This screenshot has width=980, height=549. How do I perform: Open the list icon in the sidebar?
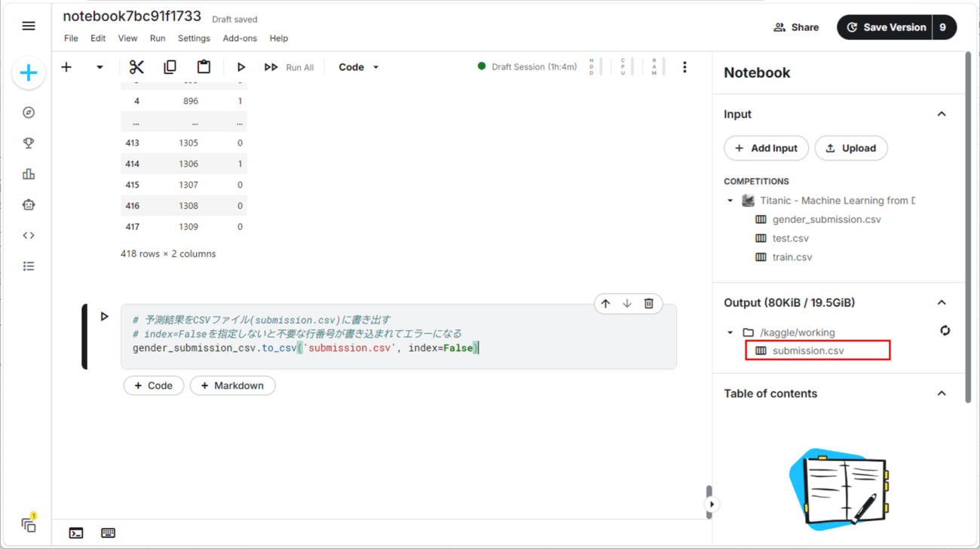point(29,266)
